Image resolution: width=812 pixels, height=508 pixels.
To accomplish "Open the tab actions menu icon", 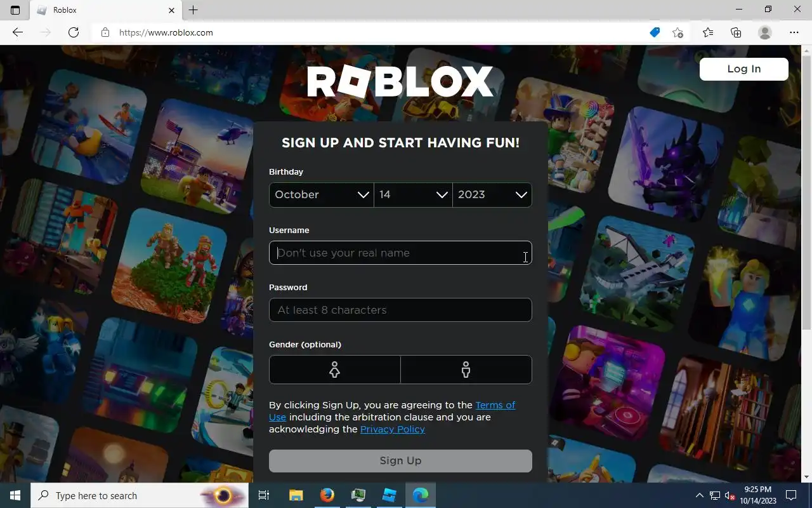I will [x=15, y=10].
